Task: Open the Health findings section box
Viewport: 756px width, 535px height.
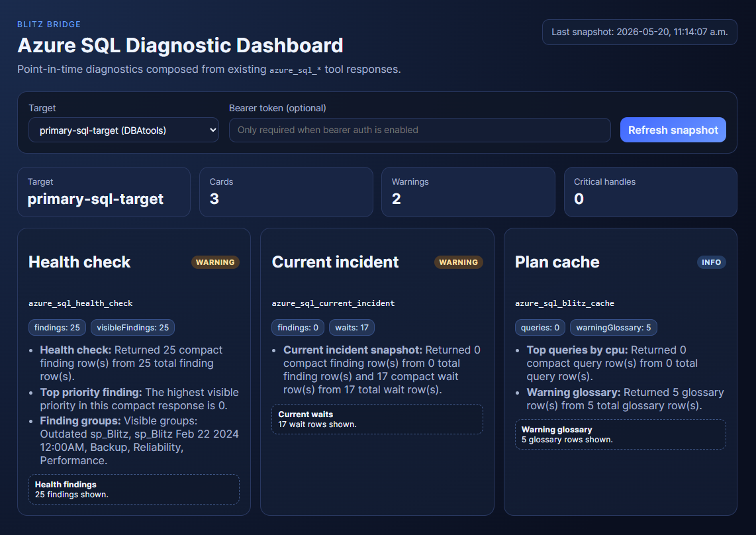Action: coord(134,489)
